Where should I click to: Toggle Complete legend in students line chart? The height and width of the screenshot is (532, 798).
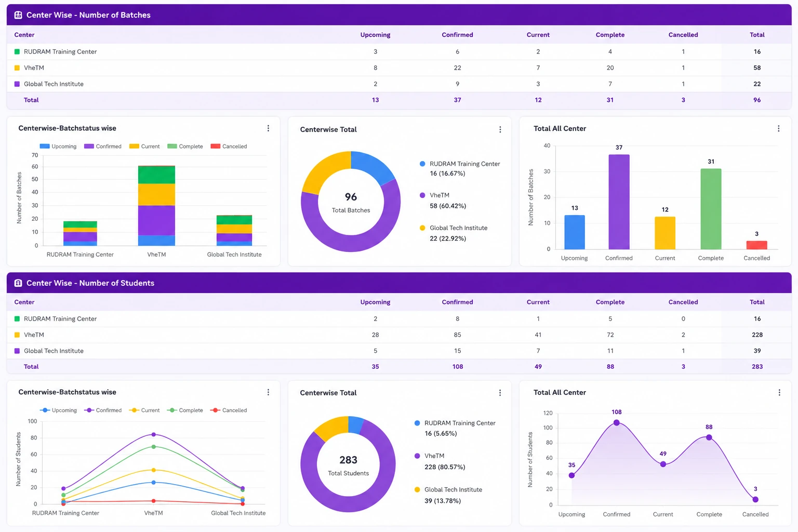pos(185,410)
